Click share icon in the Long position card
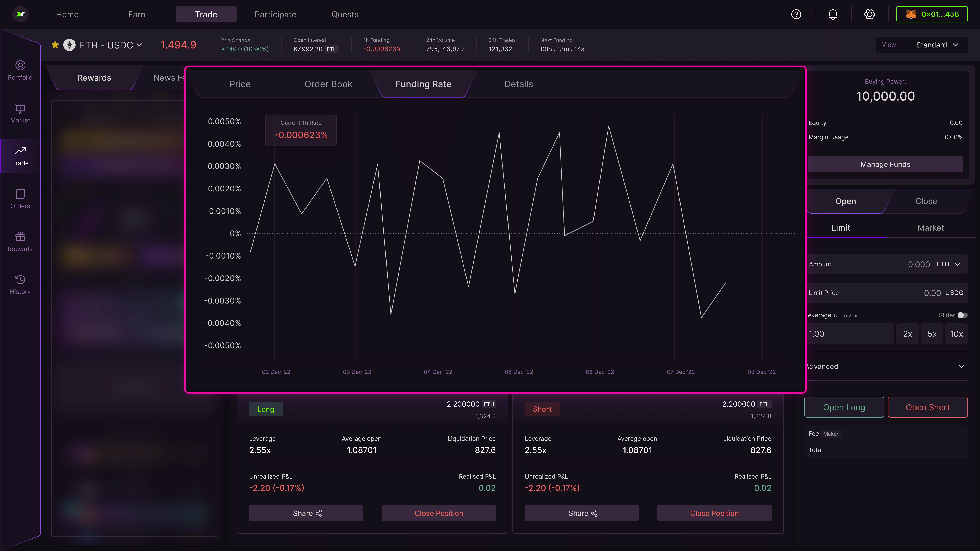 319,513
